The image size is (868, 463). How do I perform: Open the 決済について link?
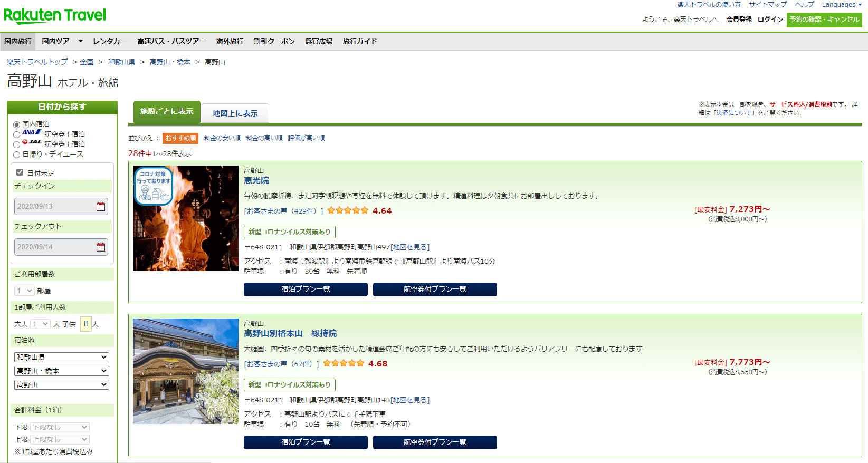point(735,113)
